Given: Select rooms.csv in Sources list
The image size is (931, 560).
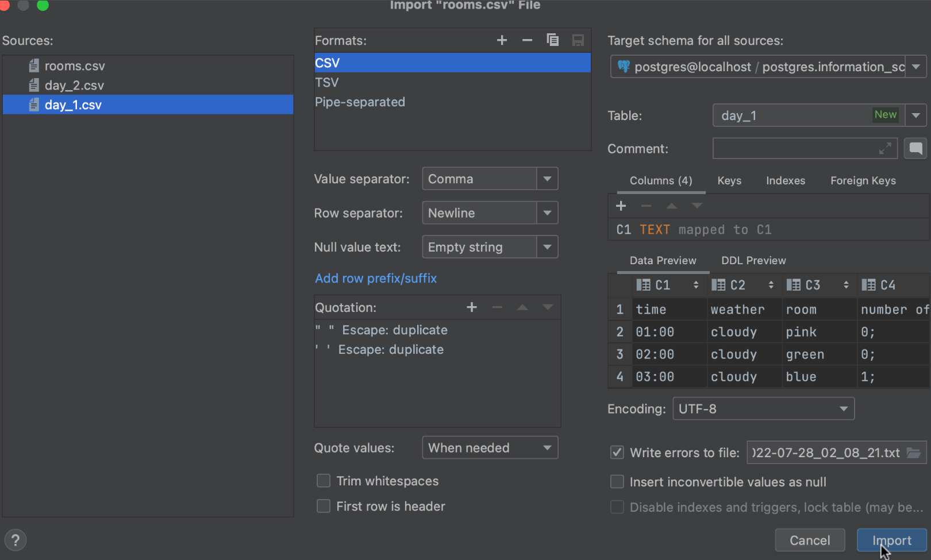Looking at the screenshot, I should 75,66.
